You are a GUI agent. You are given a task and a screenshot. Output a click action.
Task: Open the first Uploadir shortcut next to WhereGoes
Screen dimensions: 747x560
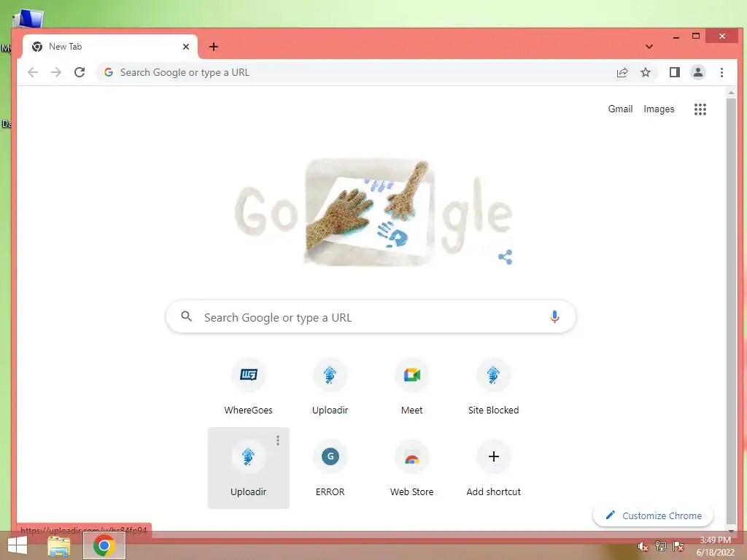coord(330,386)
